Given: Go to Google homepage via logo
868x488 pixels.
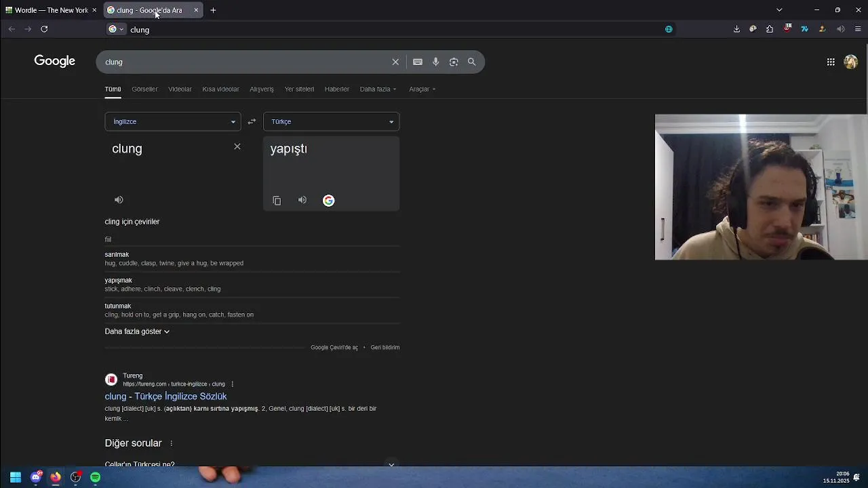Looking at the screenshot, I should click(x=55, y=61).
